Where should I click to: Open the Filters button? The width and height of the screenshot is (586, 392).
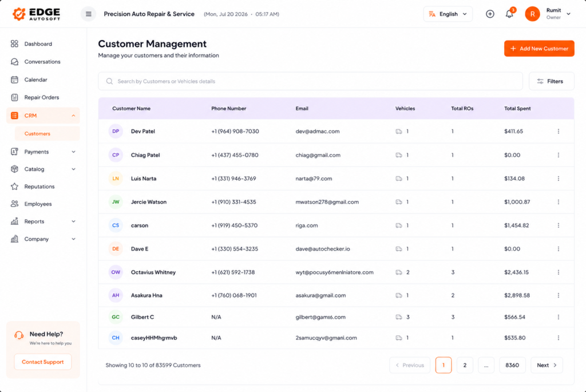[x=551, y=81]
